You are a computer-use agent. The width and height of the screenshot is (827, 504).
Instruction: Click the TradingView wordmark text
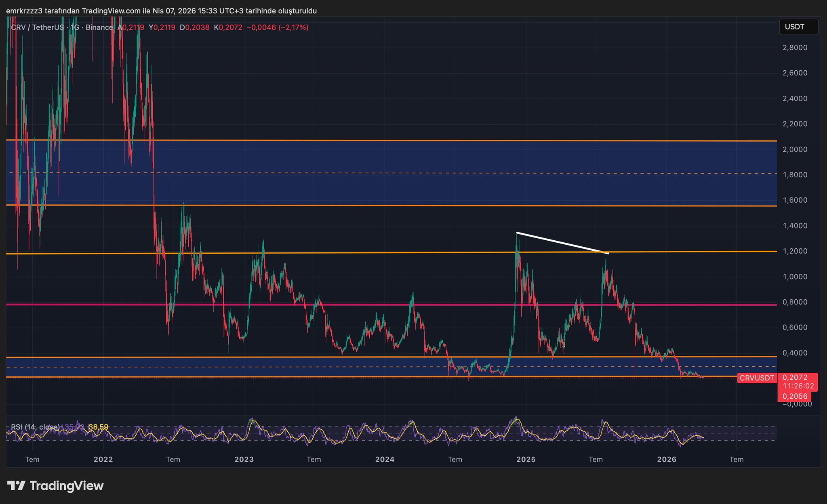[x=67, y=485]
